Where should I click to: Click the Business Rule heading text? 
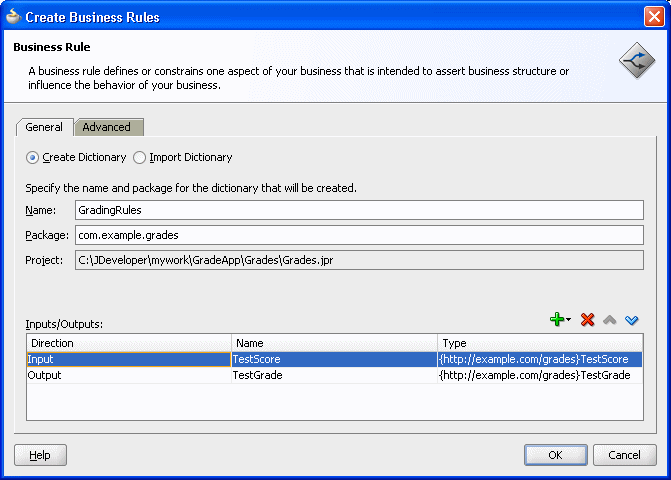[52, 47]
